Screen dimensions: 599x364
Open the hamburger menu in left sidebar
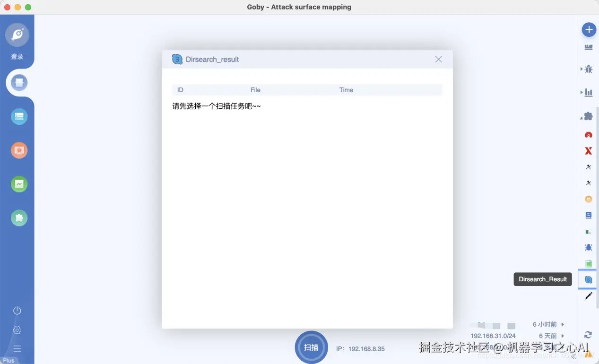coord(17,348)
